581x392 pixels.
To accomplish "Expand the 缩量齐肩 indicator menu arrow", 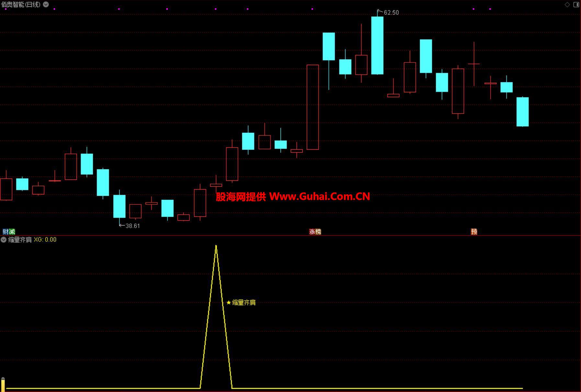I will coord(4,240).
